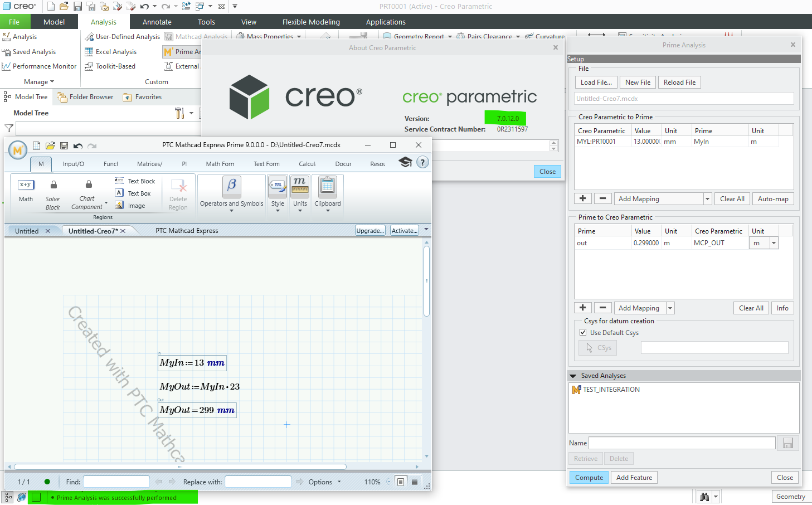Click the Windows switcher icon in Creo toolbar

(200, 6)
